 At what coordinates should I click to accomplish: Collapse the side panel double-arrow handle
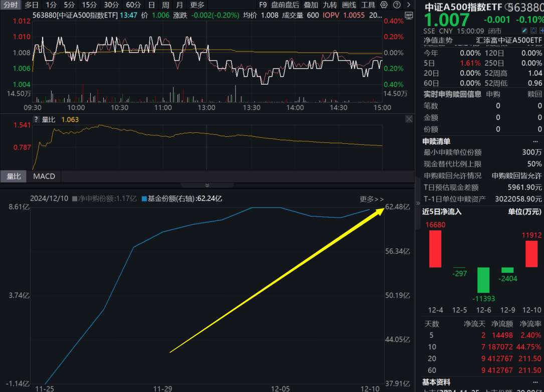418,204
